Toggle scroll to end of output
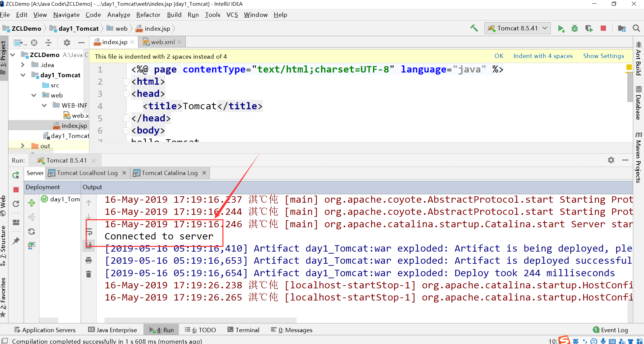The width and height of the screenshot is (644, 344). (89, 245)
